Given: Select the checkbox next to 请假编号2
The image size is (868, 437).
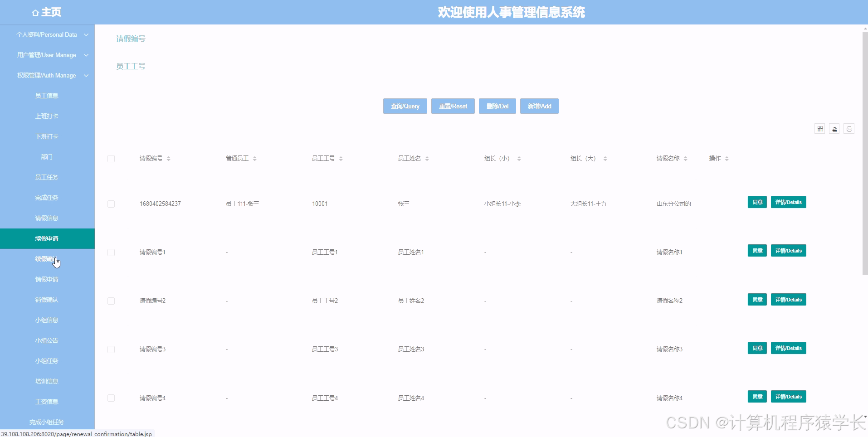Looking at the screenshot, I should click(111, 301).
